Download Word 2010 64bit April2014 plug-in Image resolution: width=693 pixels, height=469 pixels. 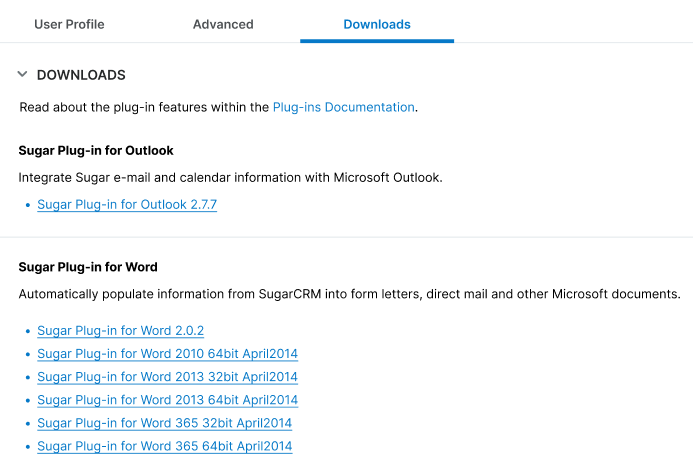pyautogui.click(x=168, y=354)
